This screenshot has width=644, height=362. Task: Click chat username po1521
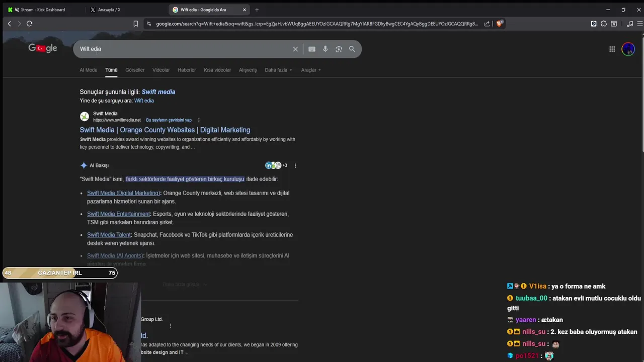tap(527, 356)
